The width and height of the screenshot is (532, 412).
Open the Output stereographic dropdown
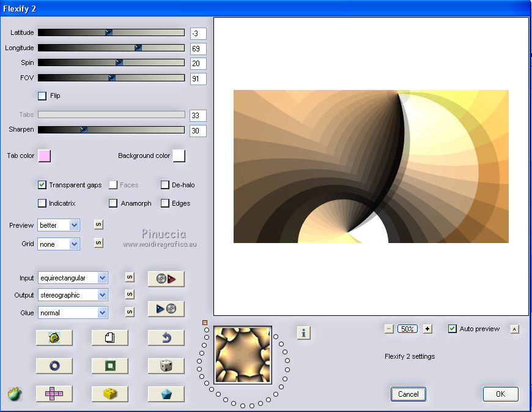click(102, 295)
